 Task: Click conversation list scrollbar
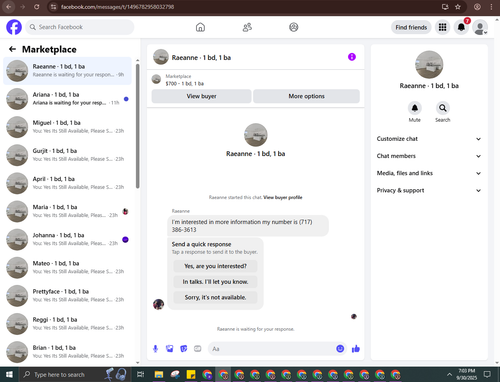click(x=138, y=126)
